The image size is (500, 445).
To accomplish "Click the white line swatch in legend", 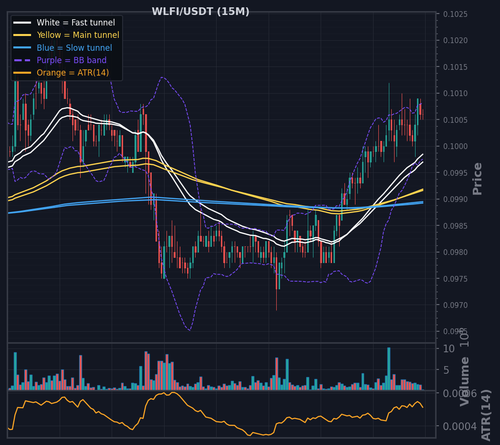I will 22,23.
